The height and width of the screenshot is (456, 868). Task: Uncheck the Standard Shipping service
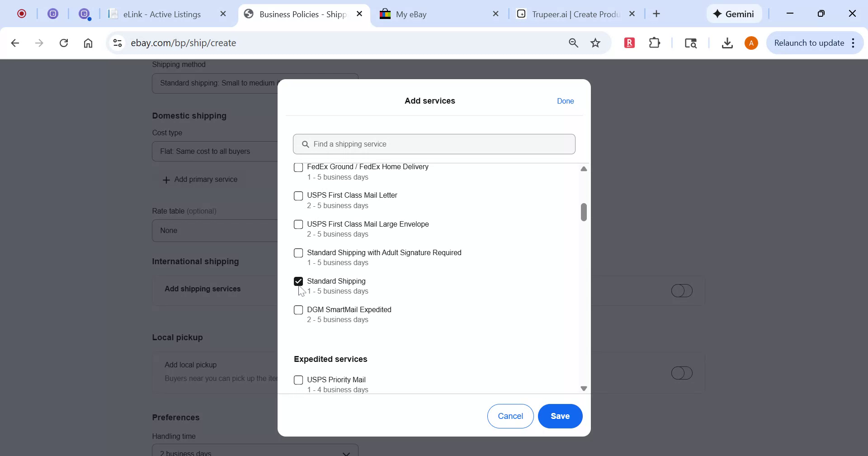(x=298, y=281)
